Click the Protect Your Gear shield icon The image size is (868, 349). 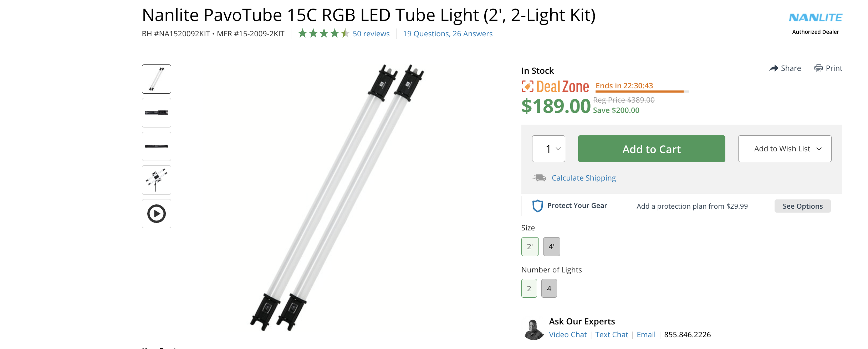click(x=537, y=206)
